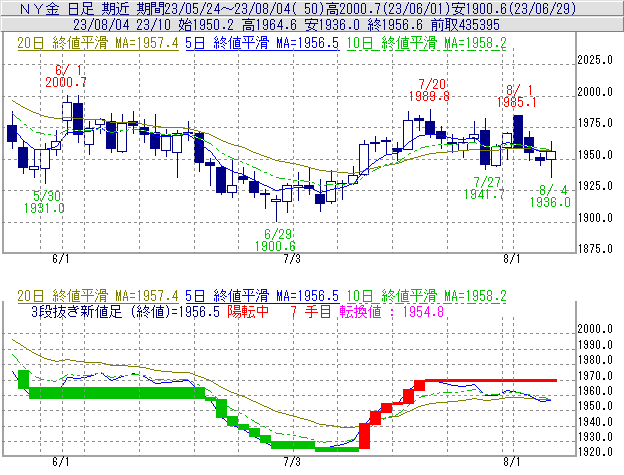Viewport: 624px width, 475px height.
Task: Click the long red horizontal line-break bar
Action: [x=491, y=381]
